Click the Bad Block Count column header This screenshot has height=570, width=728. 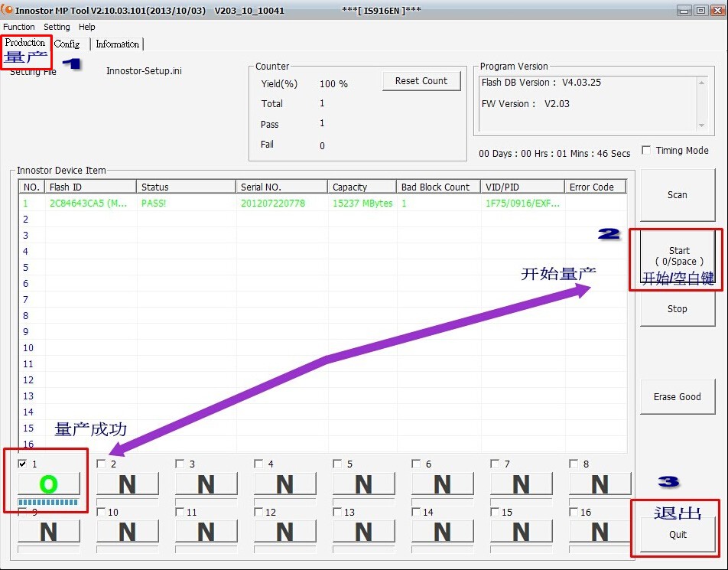point(439,187)
